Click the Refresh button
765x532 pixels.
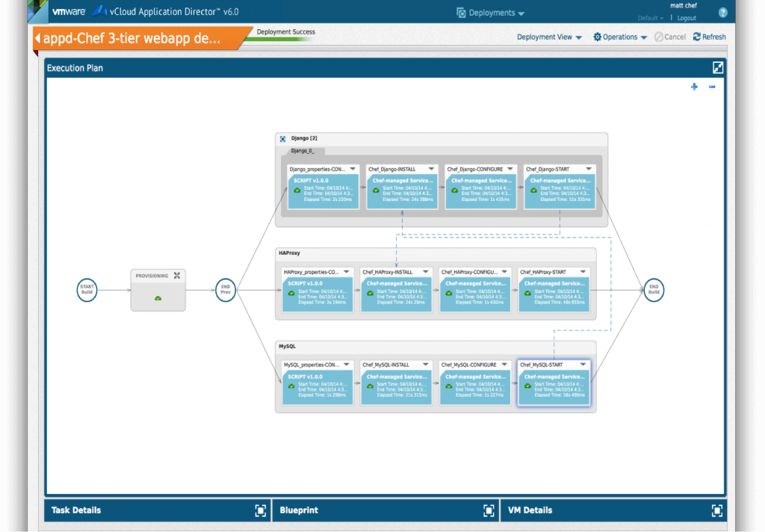coord(709,37)
